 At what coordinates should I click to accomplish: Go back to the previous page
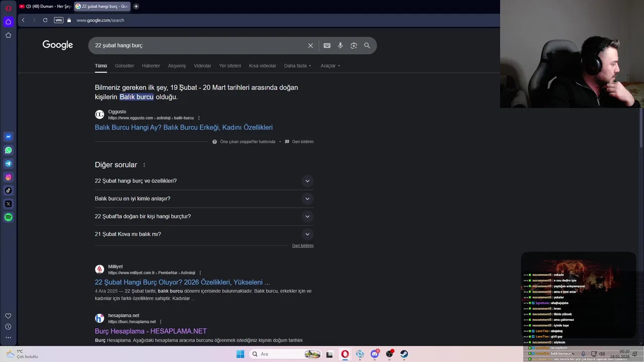(x=23, y=20)
